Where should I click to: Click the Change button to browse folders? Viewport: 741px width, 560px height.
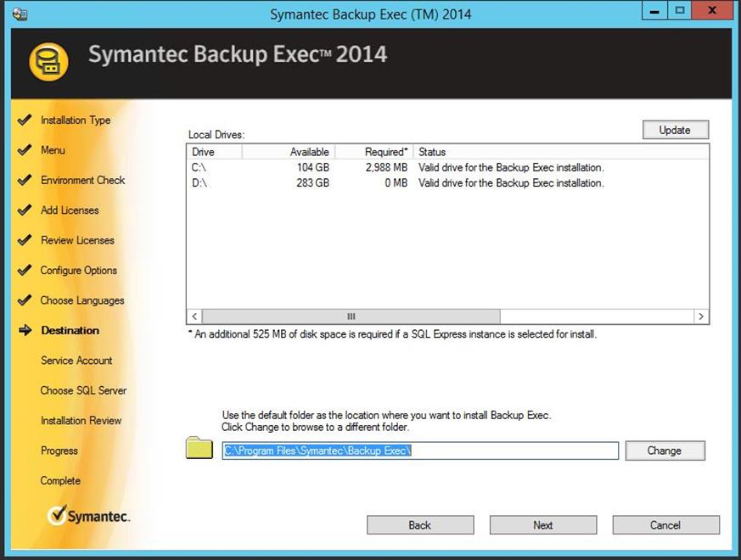point(665,451)
